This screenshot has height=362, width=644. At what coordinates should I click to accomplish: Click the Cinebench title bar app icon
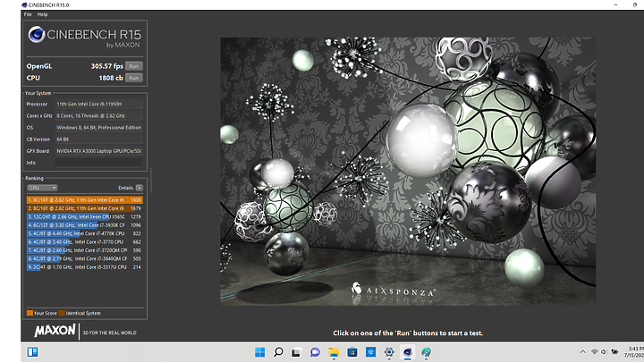tap(24, 5)
